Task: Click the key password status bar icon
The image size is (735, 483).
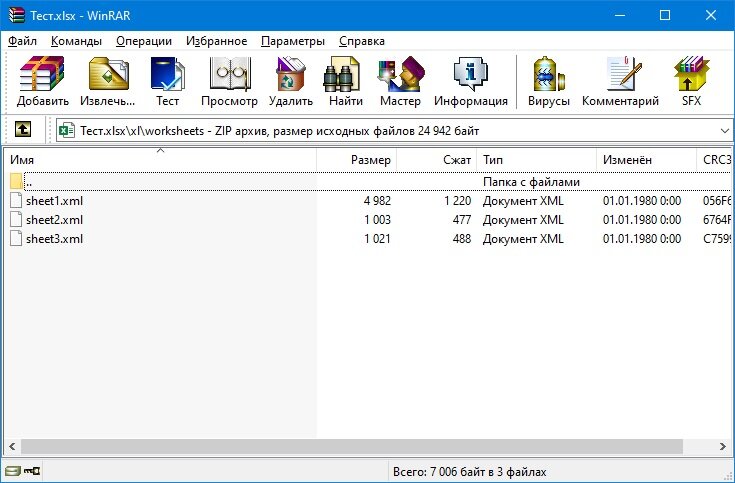Action: click(x=32, y=471)
